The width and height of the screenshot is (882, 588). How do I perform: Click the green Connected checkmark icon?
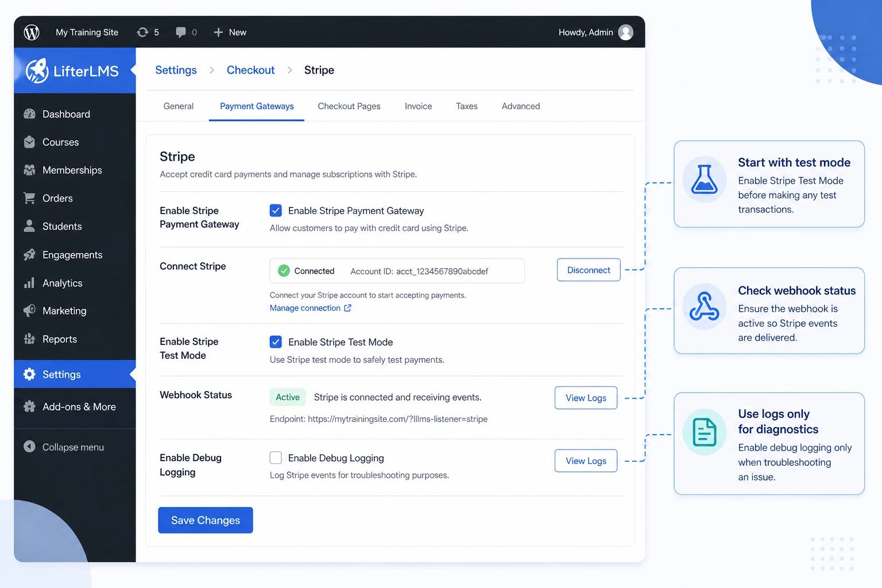(284, 270)
